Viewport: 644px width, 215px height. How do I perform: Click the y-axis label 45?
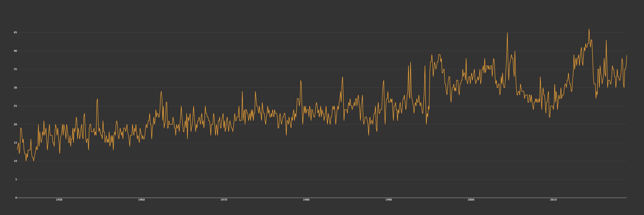coord(15,32)
